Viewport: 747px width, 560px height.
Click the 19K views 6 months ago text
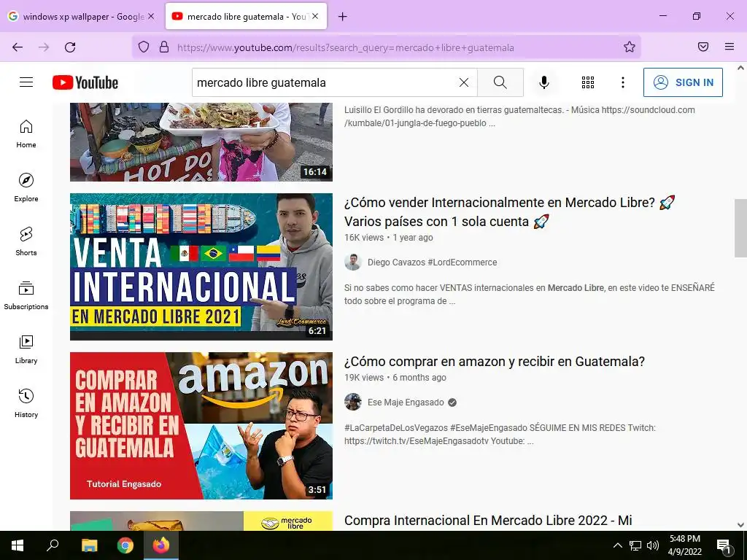click(x=395, y=378)
